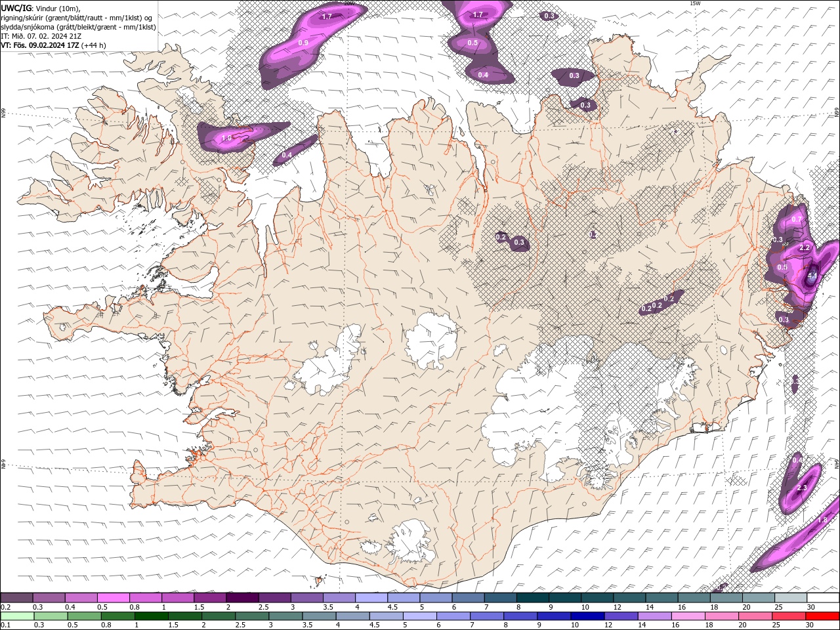Select the deep blue swatch labeled 10 in bottom legend row
Screen dimensions: 840x630
587,616
